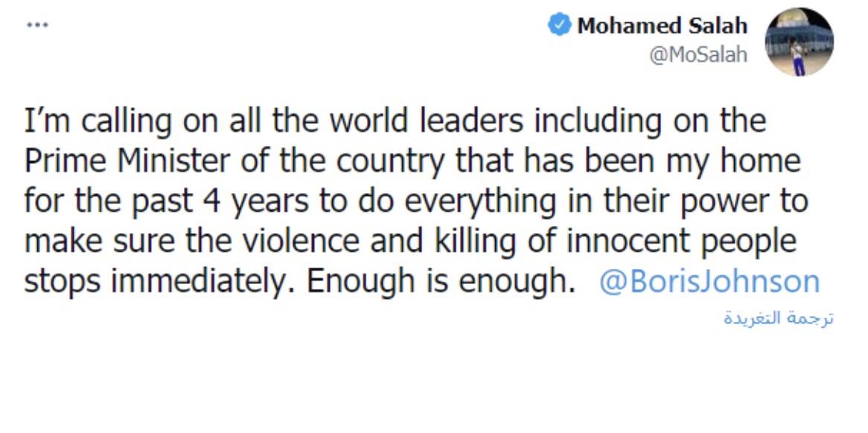Click the phrase "Enough is enough."
Image resolution: width=868 pixels, height=433 pixels.
(x=438, y=282)
